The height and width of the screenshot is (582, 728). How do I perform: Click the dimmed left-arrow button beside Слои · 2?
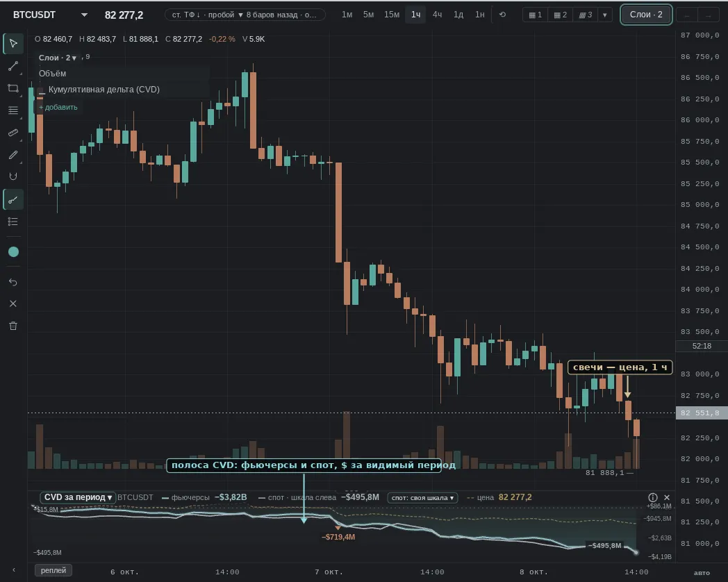tap(687, 16)
